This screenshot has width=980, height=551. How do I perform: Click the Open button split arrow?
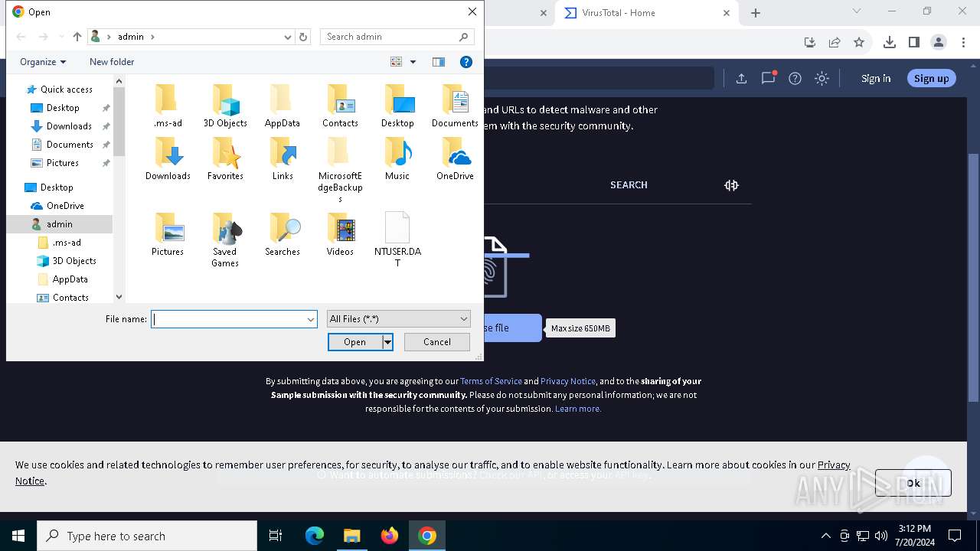coord(387,342)
